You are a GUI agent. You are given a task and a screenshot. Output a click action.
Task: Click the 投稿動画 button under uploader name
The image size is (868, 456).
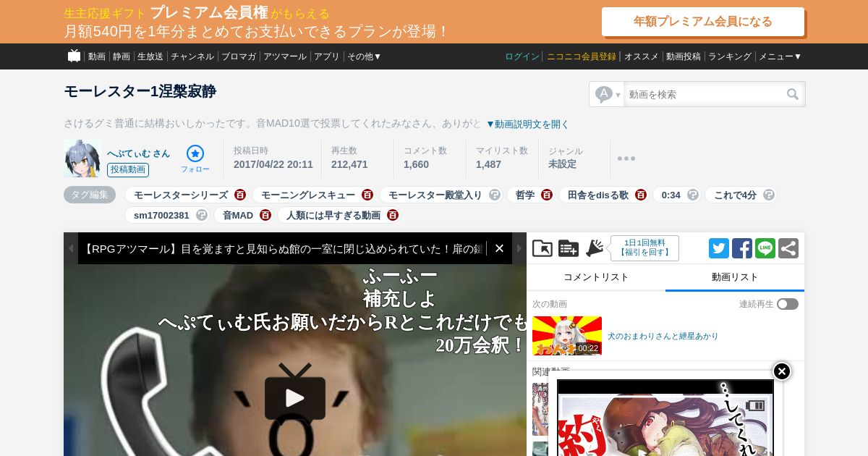click(x=128, y=170)
